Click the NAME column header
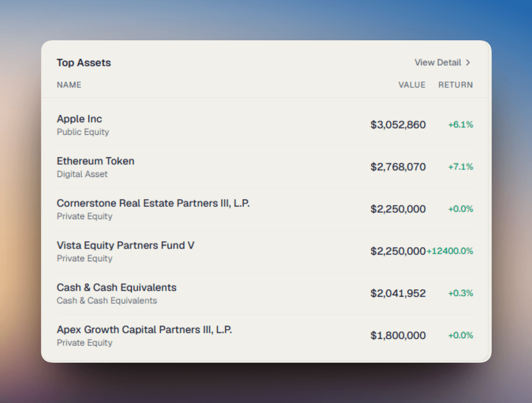 (69, 85)
